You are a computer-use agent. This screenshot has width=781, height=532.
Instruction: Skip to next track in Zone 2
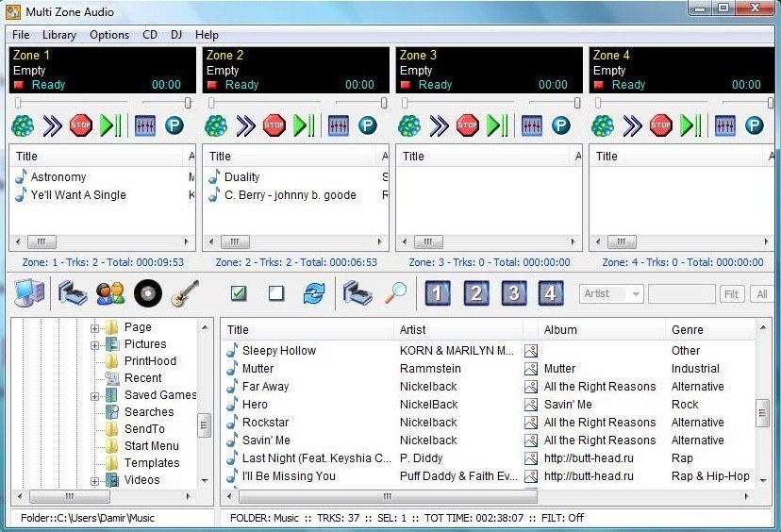[245, 125]
